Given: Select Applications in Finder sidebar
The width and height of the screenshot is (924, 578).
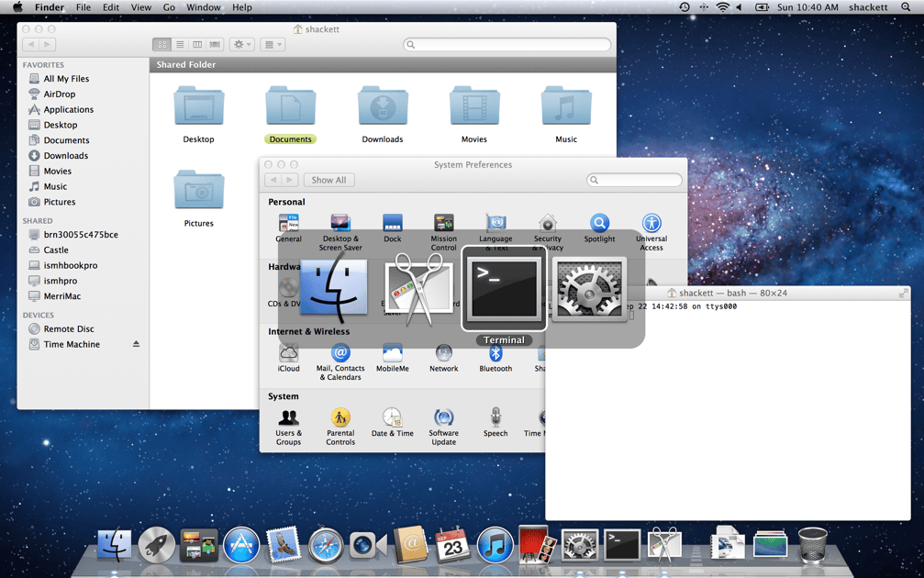Looking at the screenshot, I should click(68, 109).
